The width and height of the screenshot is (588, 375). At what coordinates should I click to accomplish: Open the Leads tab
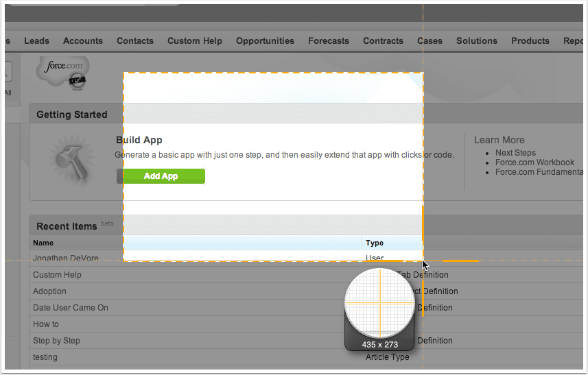(x=36, y=41)
